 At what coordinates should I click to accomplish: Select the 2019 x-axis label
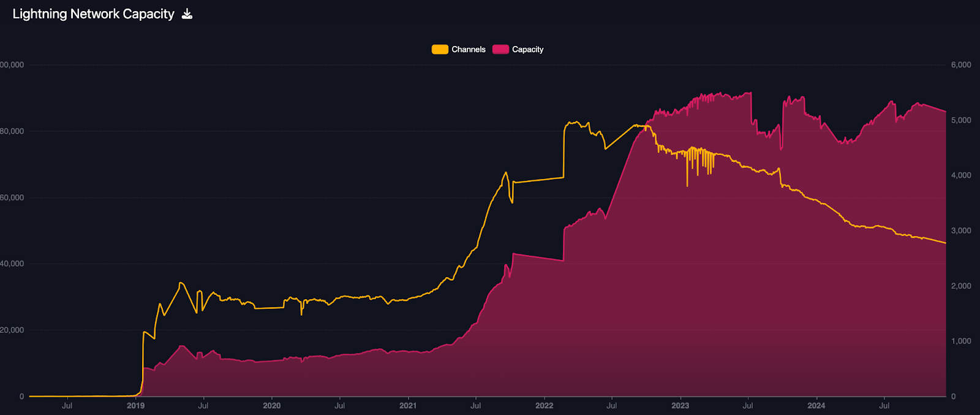click(135, 406)
